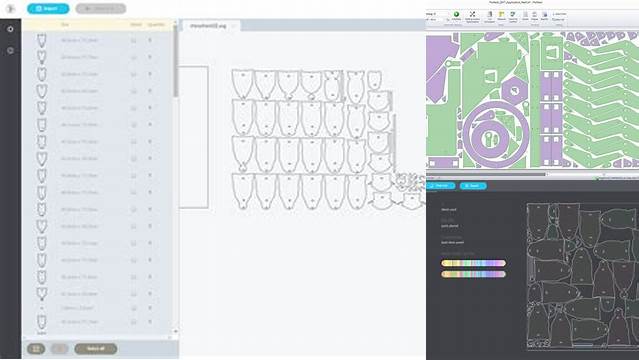Open the upper gear icon in dark sidebar

click(11, 29)
